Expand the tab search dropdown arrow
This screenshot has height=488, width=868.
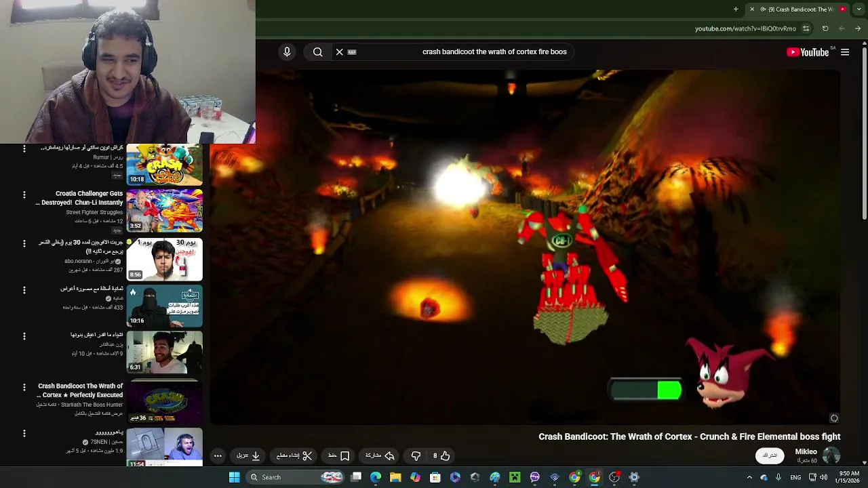[x=858, y=9]
